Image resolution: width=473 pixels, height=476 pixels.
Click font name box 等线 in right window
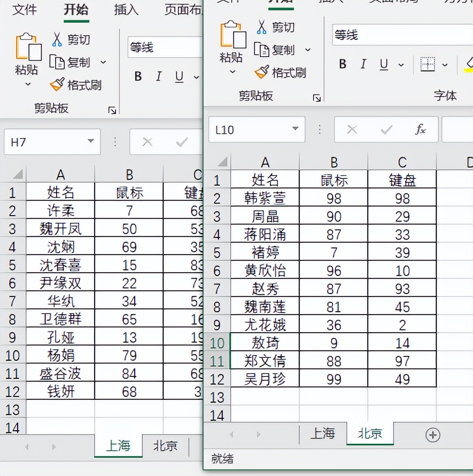[x=403, y=35]
